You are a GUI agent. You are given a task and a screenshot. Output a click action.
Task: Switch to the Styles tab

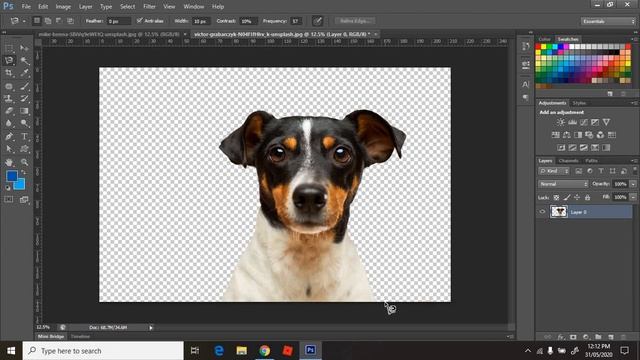(x=579, y=103)
